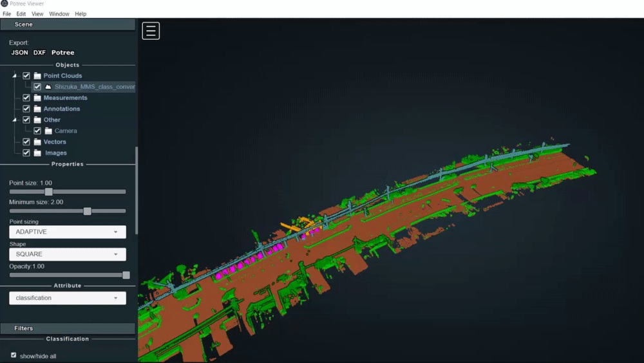This screenshot has width=644, height=363.
Task: Open the Point sizing ADAPTIVE dropdown
Action: coord(67,232)
